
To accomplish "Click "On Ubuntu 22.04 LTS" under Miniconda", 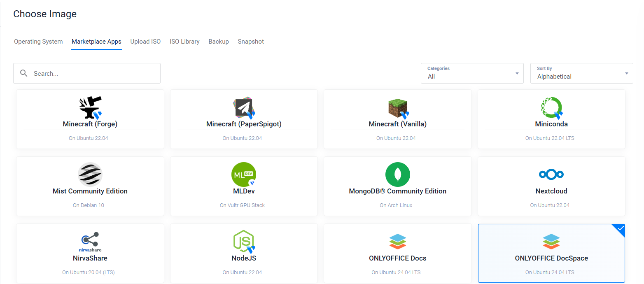I will click(x=550, y=138).
